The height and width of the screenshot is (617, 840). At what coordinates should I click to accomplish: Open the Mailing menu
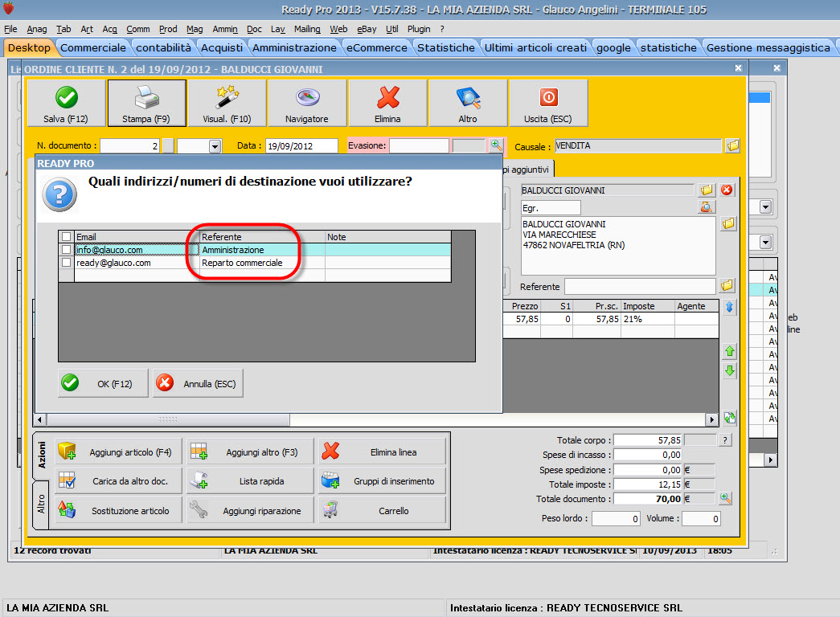click(x=307, y=29)
